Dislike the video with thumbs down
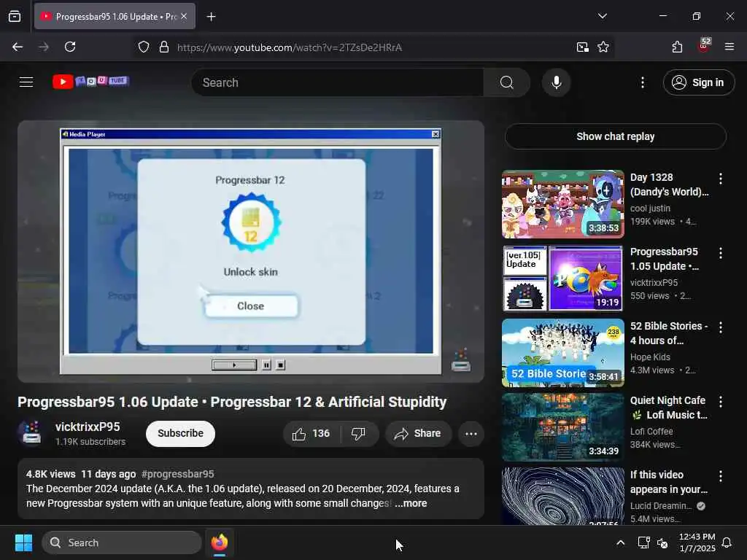This screenshot has width=747, height=560. click(x=358, y=433)
